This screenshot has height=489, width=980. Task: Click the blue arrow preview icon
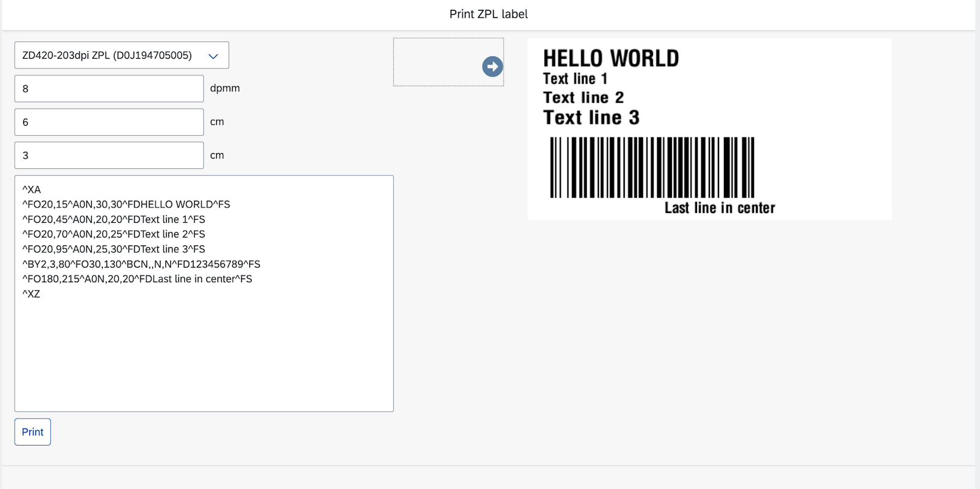492,66
